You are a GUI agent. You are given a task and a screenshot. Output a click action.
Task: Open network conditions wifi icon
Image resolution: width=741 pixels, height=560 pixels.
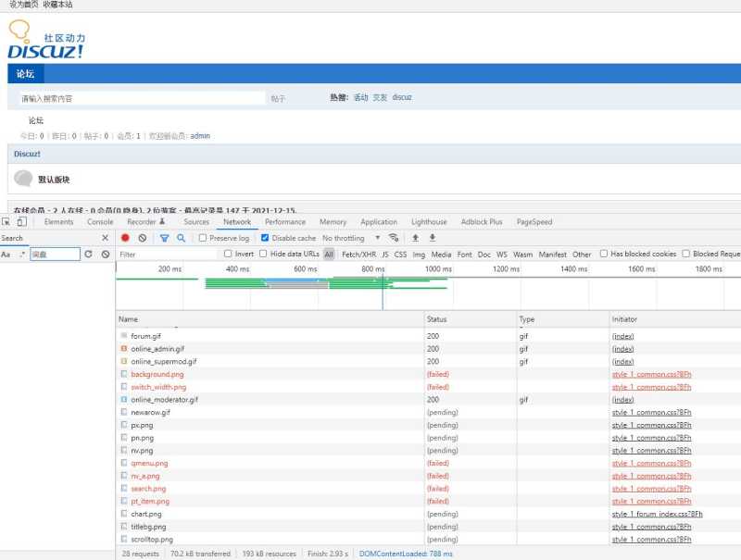point(393,238)
